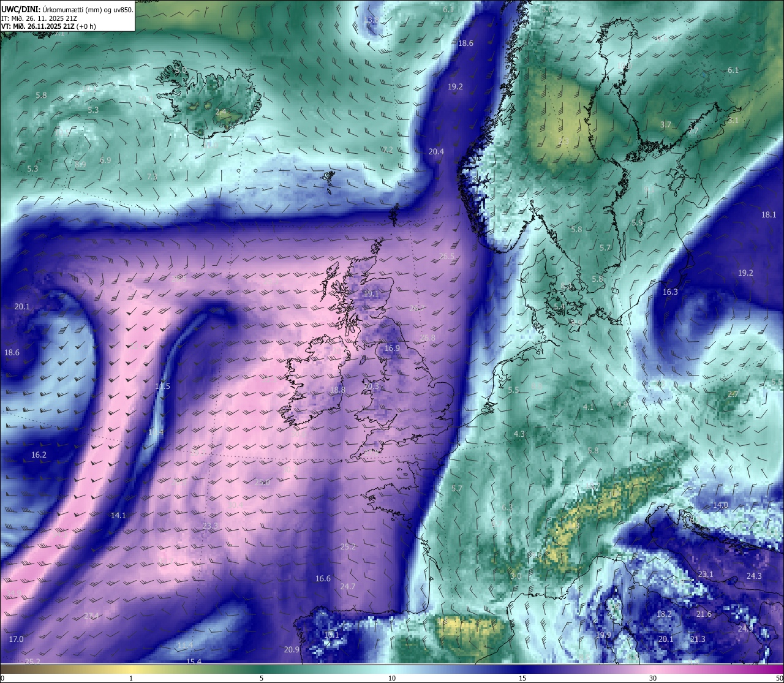
Task: Click the yellow band of the color scale
Action: click(130, 669)
